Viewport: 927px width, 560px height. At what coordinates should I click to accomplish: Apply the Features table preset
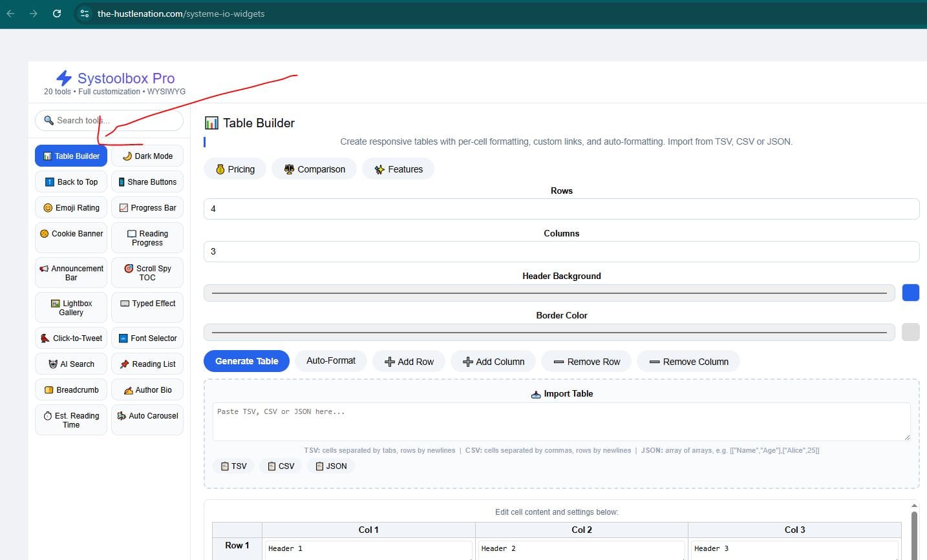tap(398, 169)
